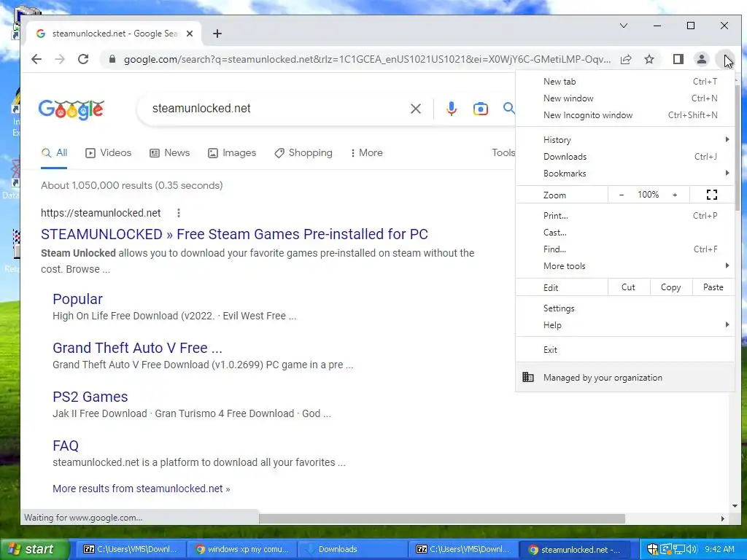Choose Print... in the menu
747x560 pixels.
(x=625, y=215)
